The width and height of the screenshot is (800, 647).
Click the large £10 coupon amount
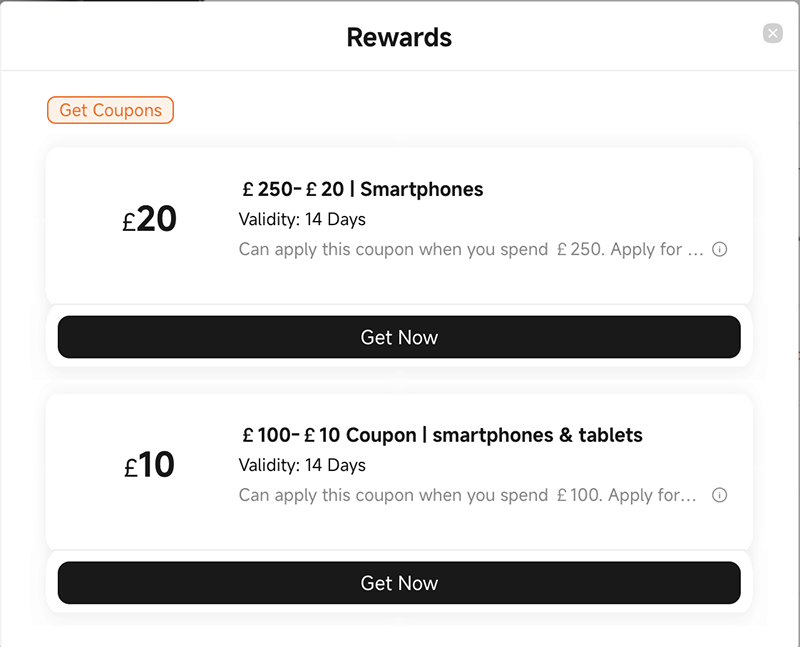(x=149, y=465)
